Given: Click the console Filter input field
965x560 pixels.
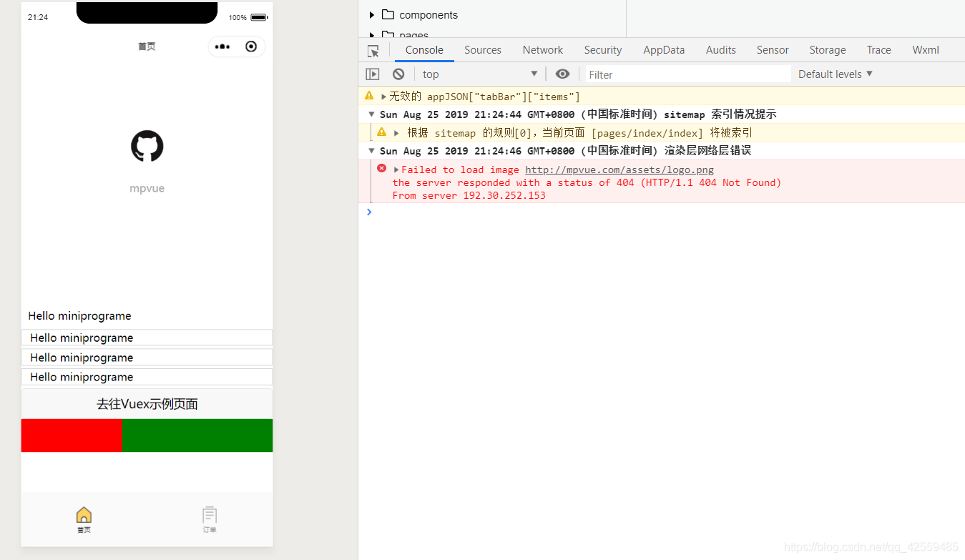Looking at the screenshot, I should tap(688, 74).
